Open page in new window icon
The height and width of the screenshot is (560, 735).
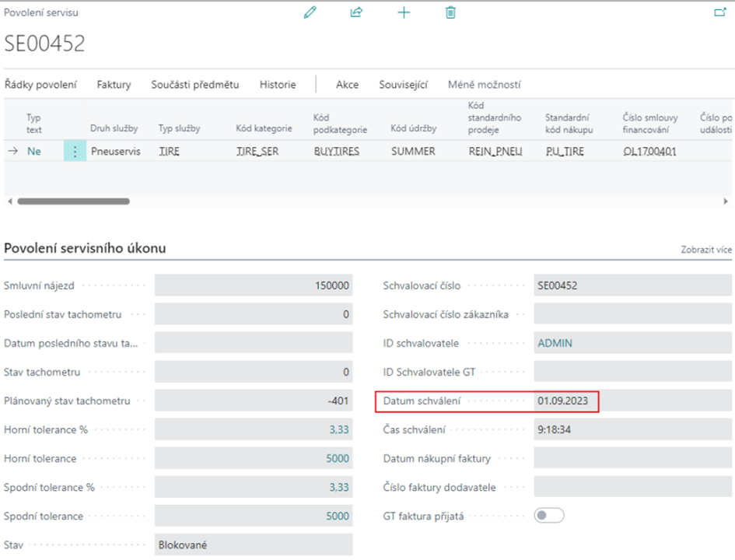coord(719,12)
